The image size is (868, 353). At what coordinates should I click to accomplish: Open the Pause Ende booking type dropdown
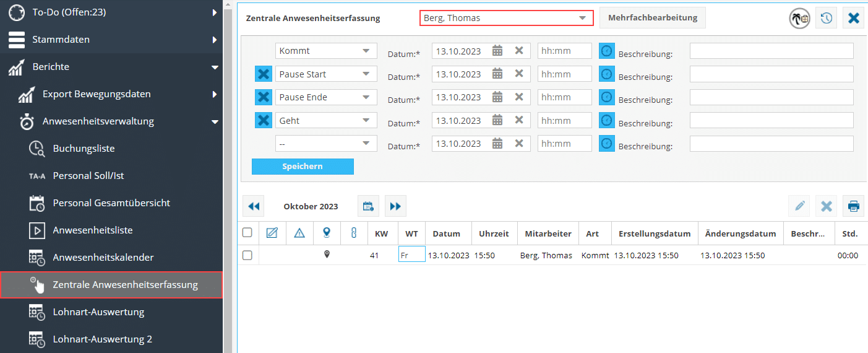click(x=325, y=97)
